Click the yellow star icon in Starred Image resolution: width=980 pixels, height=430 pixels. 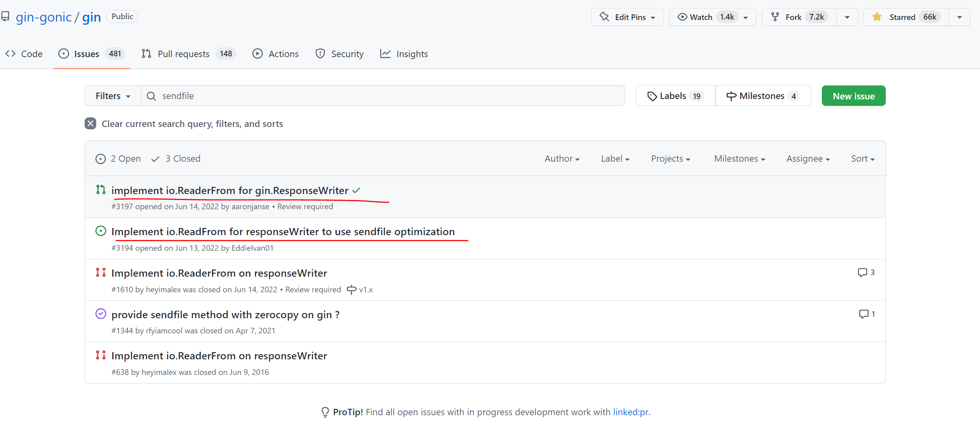(877, 17)
